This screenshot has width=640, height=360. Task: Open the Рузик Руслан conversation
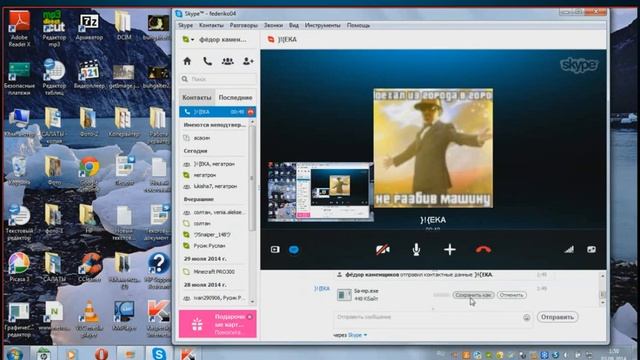[x=214, y=246]
